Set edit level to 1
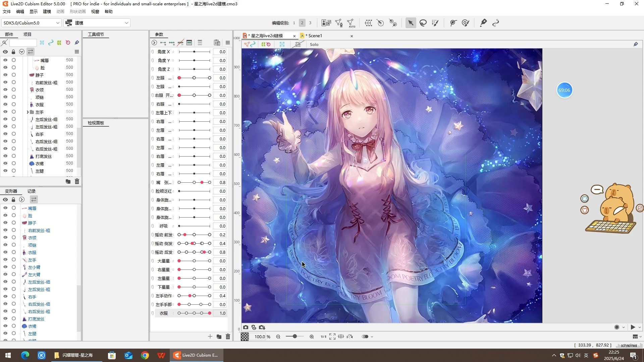 tap(294, 23)
